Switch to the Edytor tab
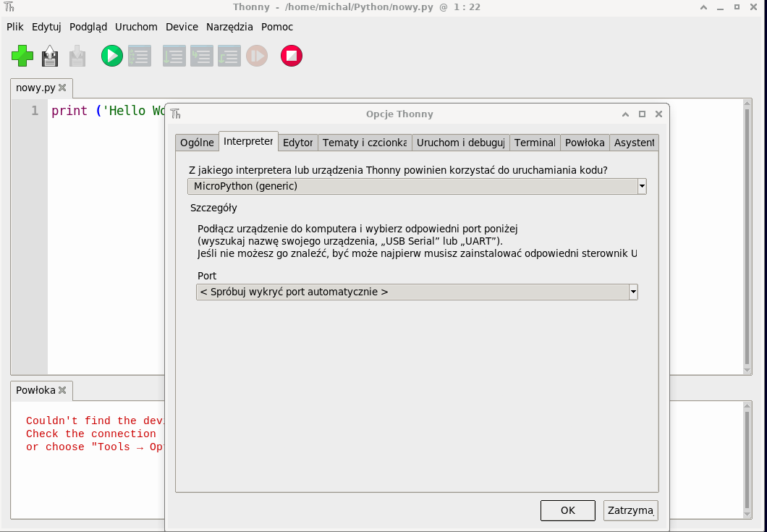The height and width of the screenshot is (532, 767). (x=298, y=143)
